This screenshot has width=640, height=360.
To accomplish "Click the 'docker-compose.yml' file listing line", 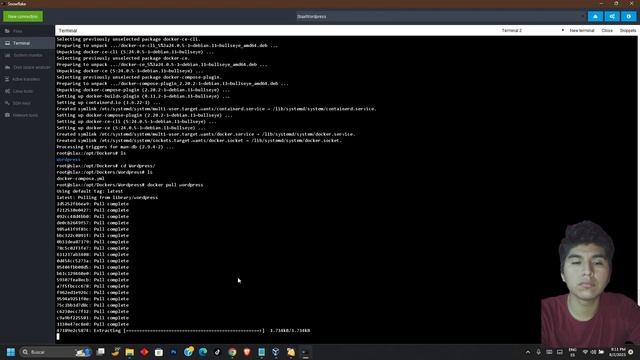I will coord(80,178).
